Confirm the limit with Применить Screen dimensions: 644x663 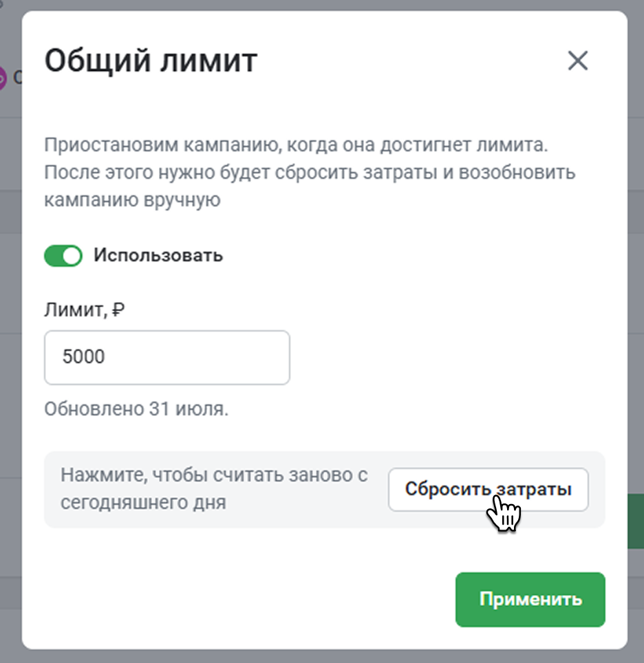click(x=530, y=599)
